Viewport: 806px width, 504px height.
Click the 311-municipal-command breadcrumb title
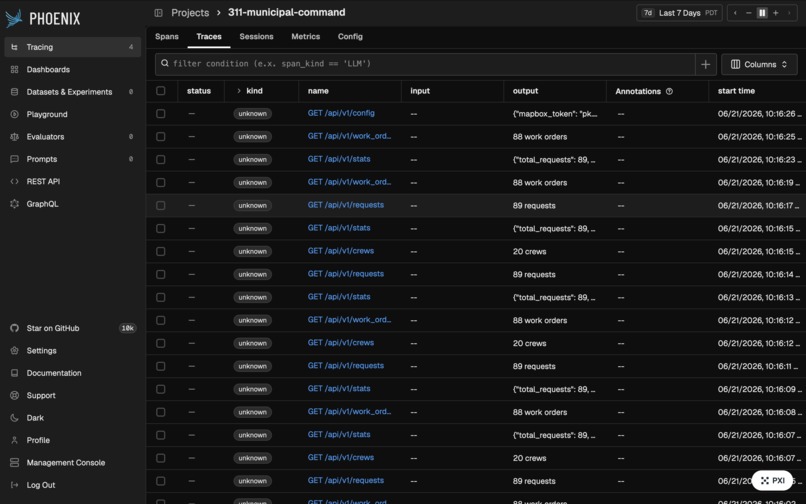click(x=286, y=12)
